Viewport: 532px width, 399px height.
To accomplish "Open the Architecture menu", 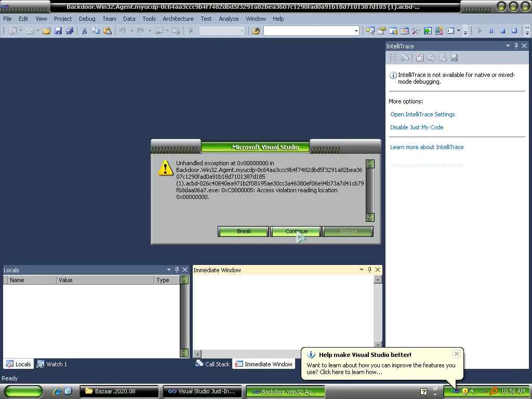I will (x=178, y=19).
